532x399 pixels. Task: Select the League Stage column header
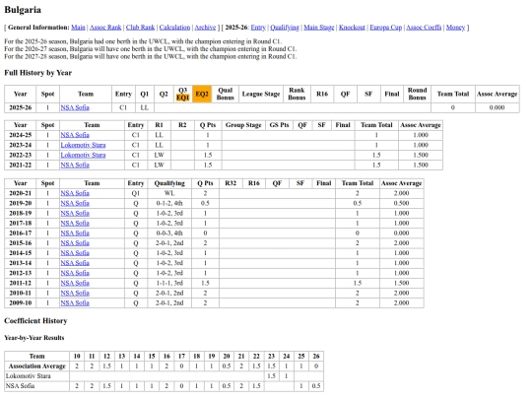click(x=261, y=94)
